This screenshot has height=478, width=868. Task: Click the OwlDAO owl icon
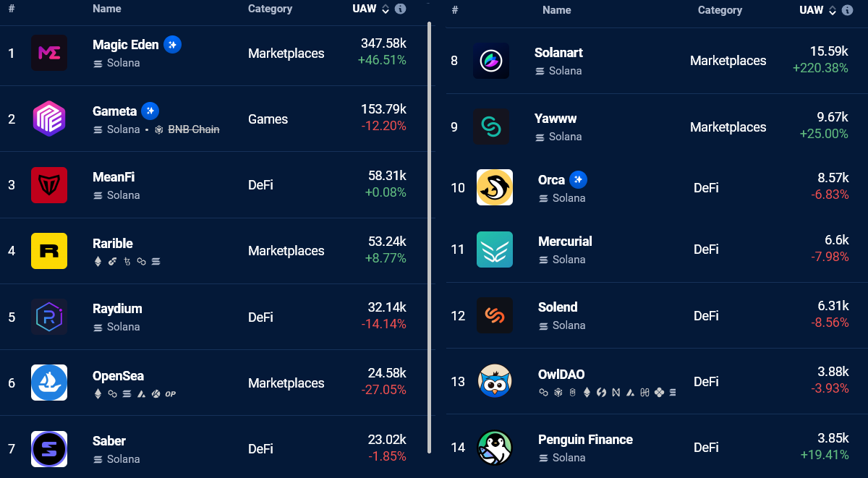tap(495, 381)
